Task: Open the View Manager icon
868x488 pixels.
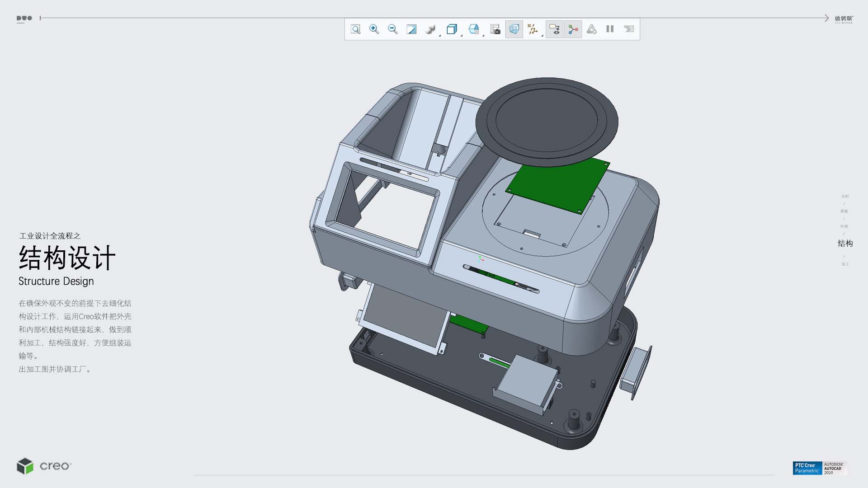Action: (x=473, y=29)
